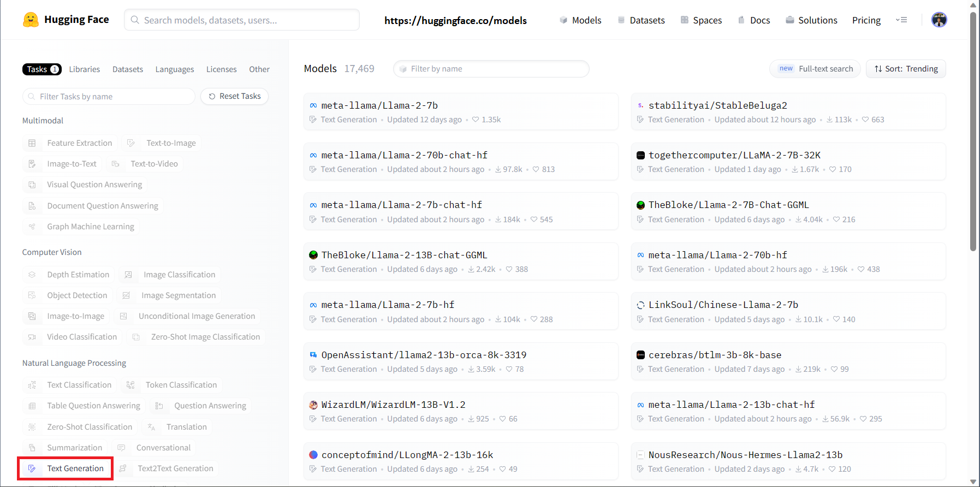Toggle the Zero-Shot Classification filter
980x487 pixels.
point(80,427)
